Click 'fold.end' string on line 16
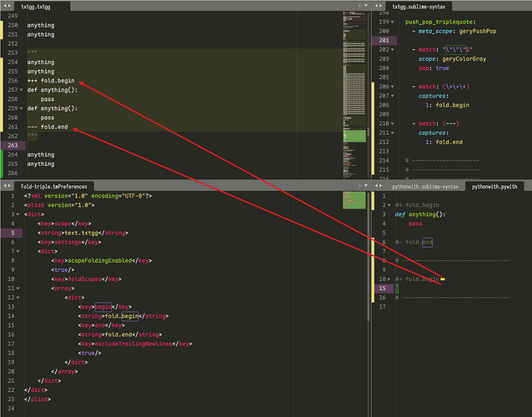This screenshot has width=532, height=417. (118, 334)
